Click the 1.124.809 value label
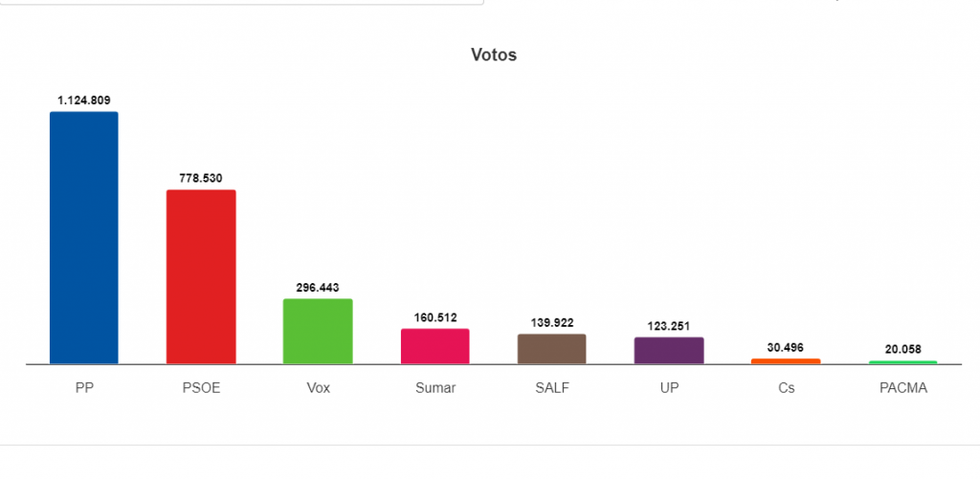Viewport: 980px width, 479px height. pyautogui.click(x=84, y=100)
